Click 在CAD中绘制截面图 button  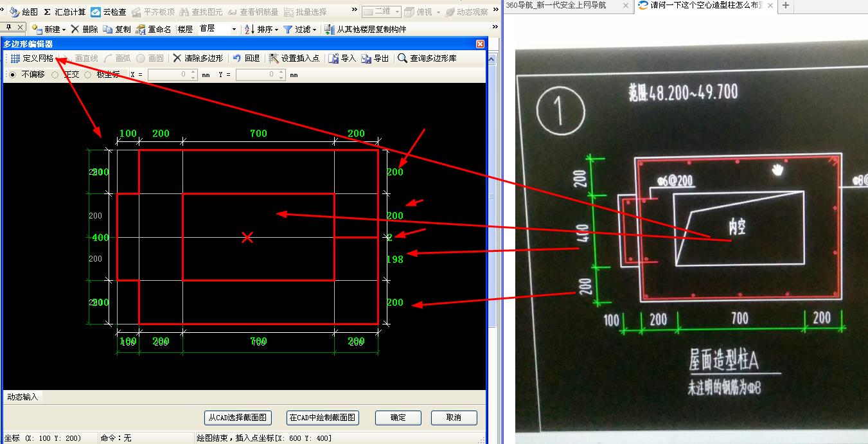[x=323, y=418]
